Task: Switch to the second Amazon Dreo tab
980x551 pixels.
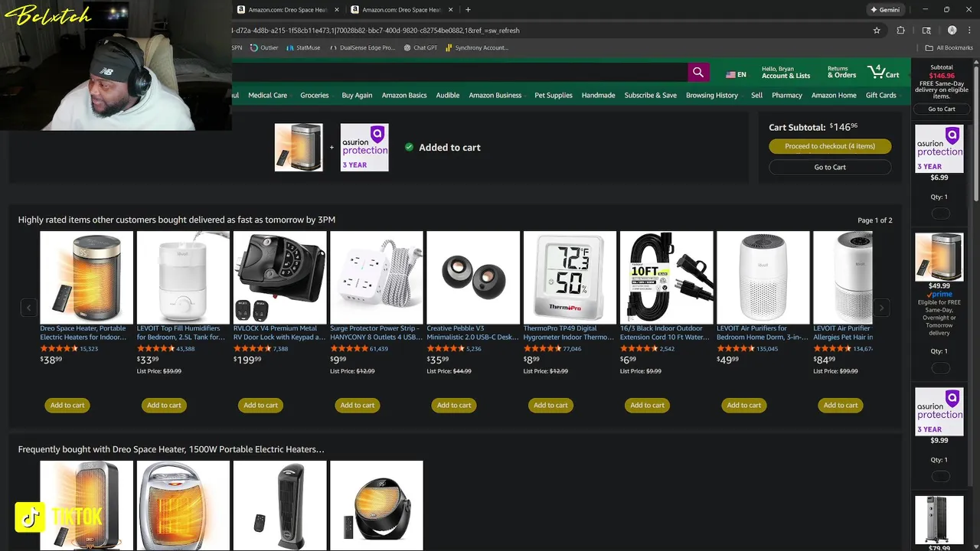Action: coord(402,10)
